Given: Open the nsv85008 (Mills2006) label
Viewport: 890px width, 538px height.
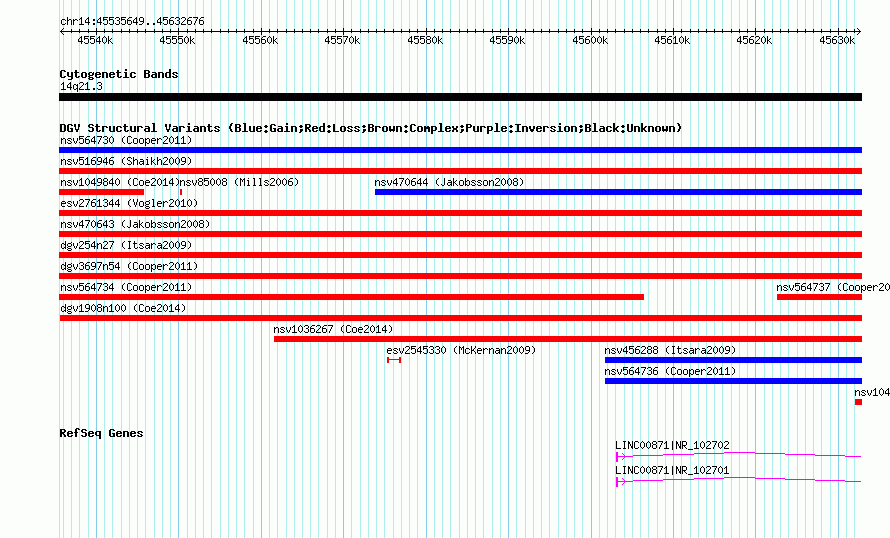Looking at the screenshot, I should pos(239,183).
